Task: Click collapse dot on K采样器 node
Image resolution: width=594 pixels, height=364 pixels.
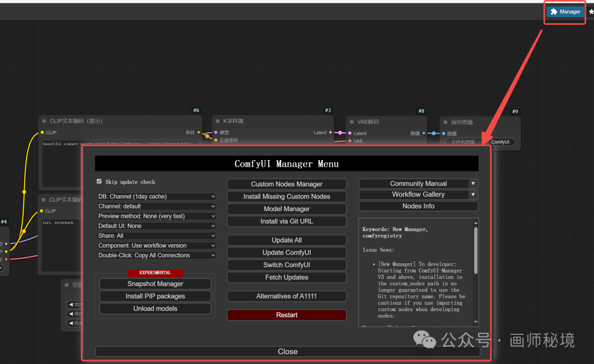Action: (218, 121)
